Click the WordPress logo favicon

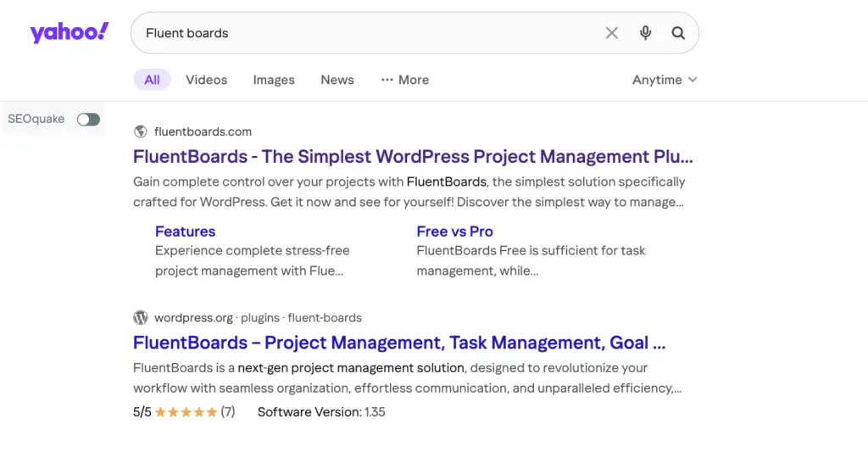click(x=141, y=317)
